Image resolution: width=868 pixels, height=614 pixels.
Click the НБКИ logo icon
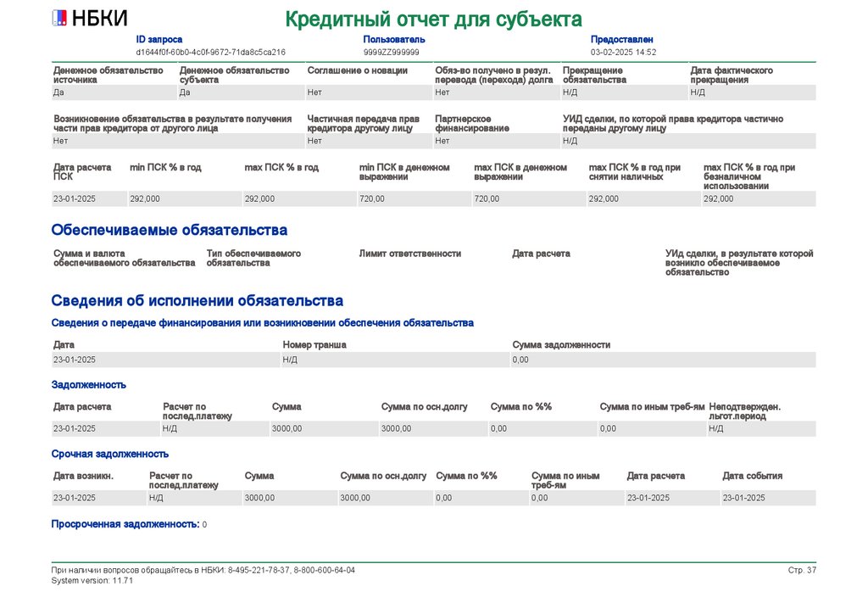point(59,18)
